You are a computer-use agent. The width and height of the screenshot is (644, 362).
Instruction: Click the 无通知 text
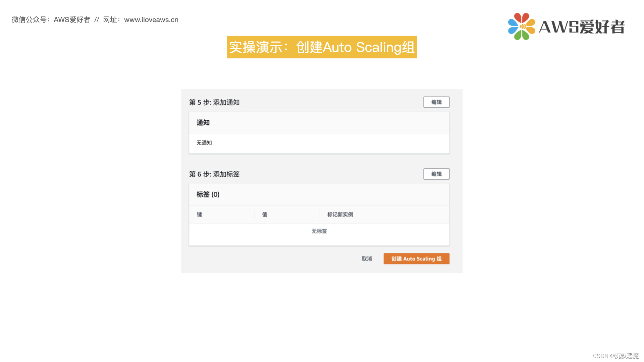(x=204, y=143)
